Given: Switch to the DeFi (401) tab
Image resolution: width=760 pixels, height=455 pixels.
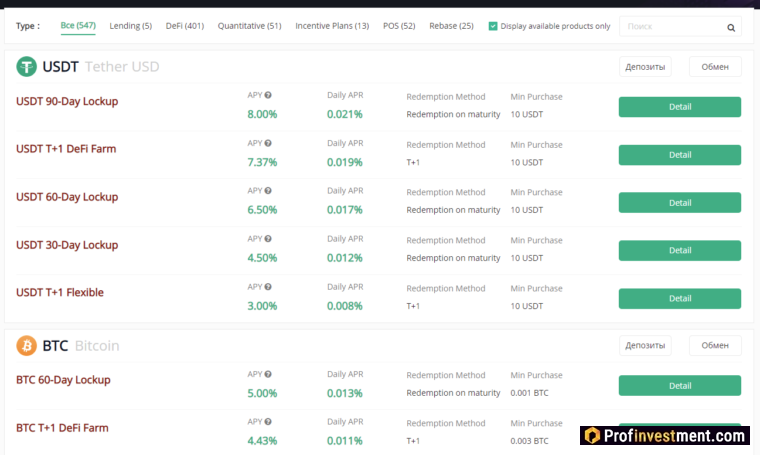Looking at the screenshot, I should (x=185, y=26).
